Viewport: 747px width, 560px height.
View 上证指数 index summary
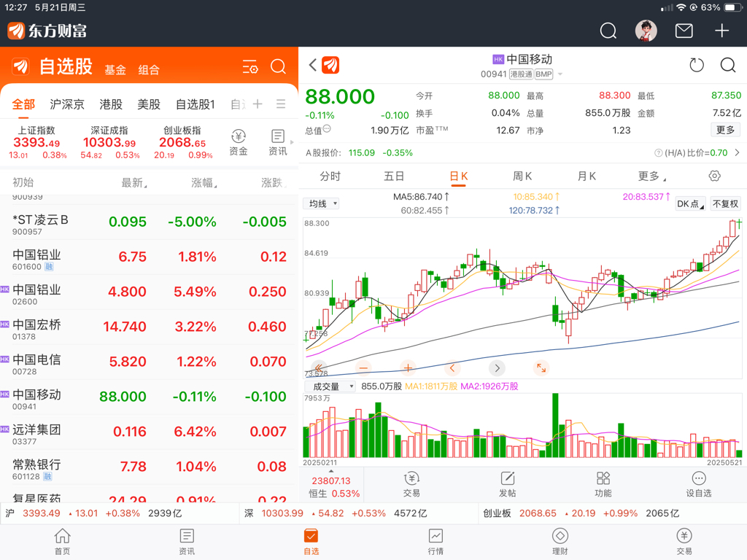[x=37, y=142]
